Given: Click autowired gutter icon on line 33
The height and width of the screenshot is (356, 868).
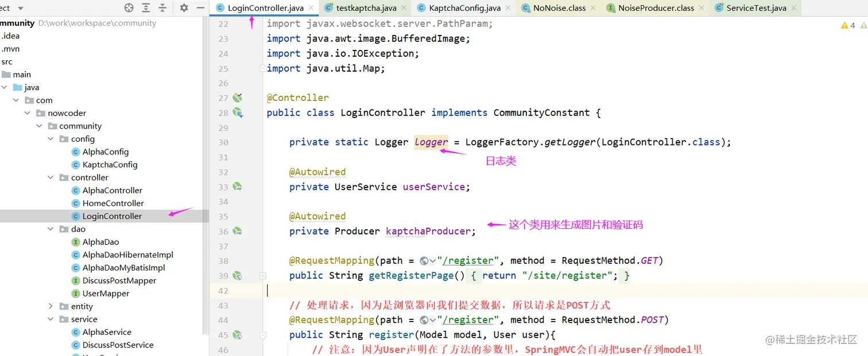Looking at the screenshot, I should [237, 187].
